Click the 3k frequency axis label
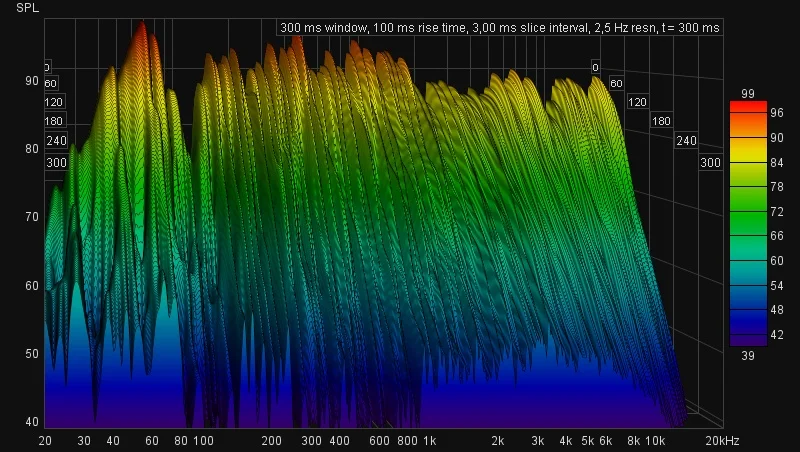800x452 pixels. tap(537, 441)
